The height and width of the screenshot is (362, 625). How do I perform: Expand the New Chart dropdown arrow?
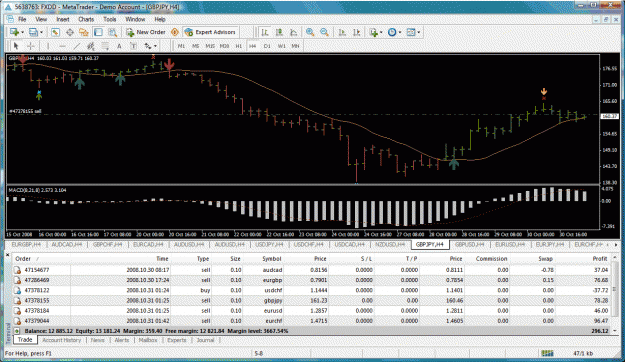(x=22, y=32)
